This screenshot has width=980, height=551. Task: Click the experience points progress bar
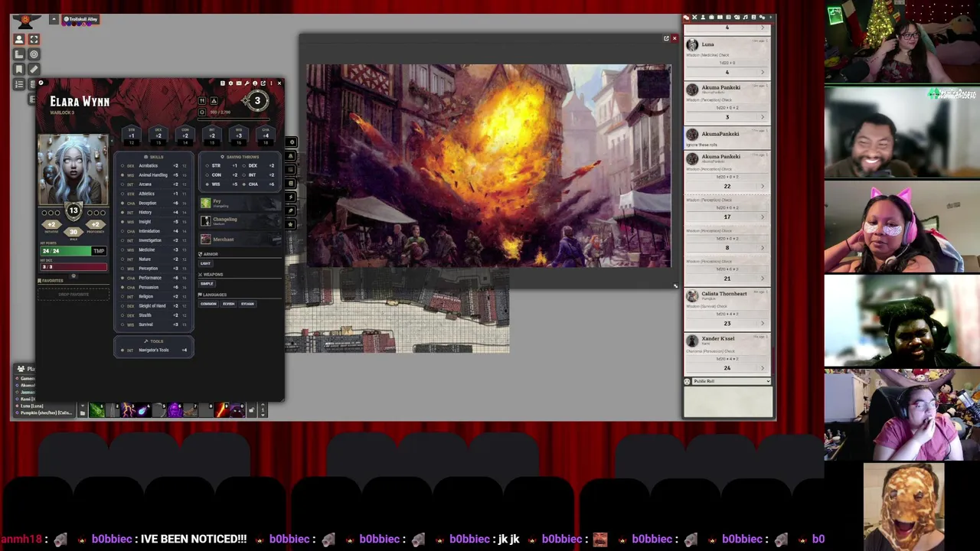point(234,119)
